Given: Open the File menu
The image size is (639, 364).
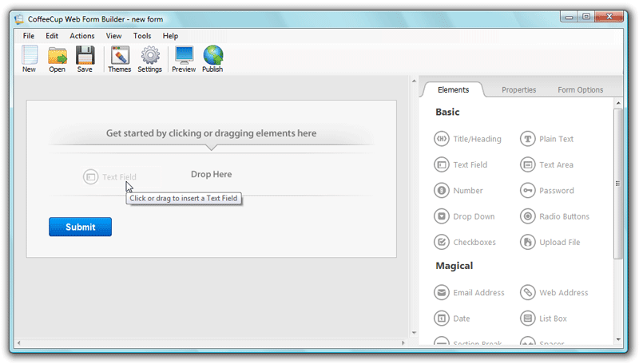Looking at the screenshot, I should [29, 36].
